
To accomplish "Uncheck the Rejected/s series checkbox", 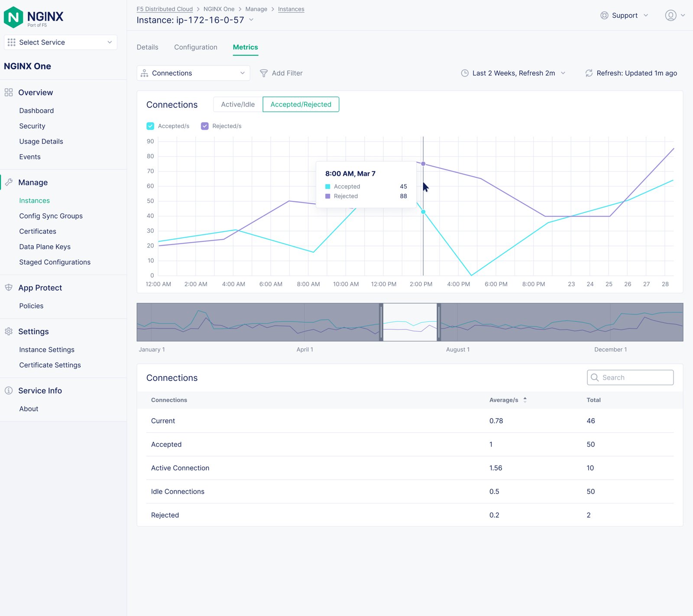I will click(205, 126).
